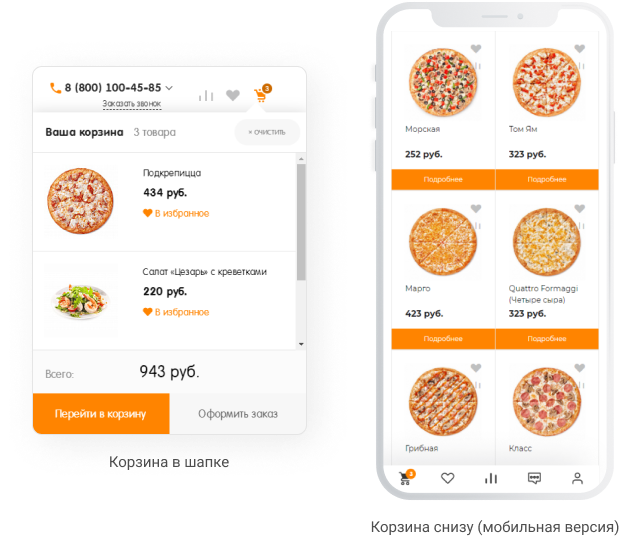
Task: Click the favorites heart icon in the header
Action: (x=233, y=95)
